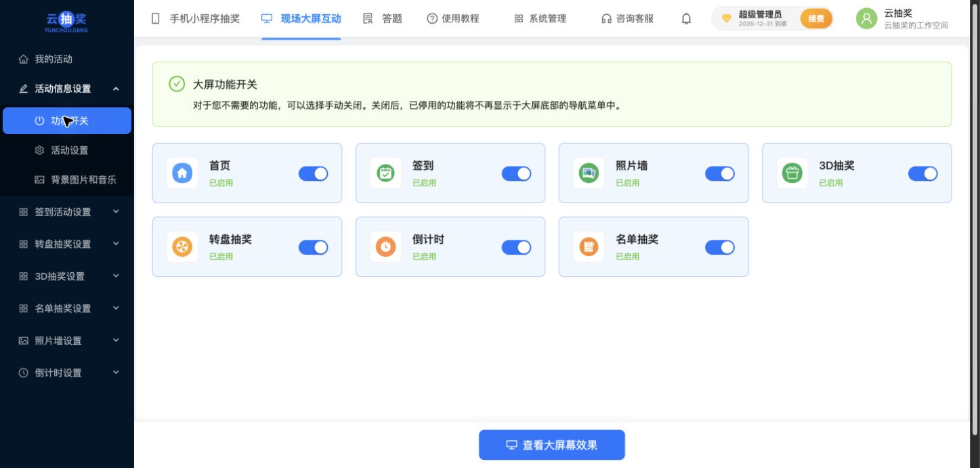Open 背景图片和音乐 sidebar item
This screenshot has width=980, height=468.
67,179
